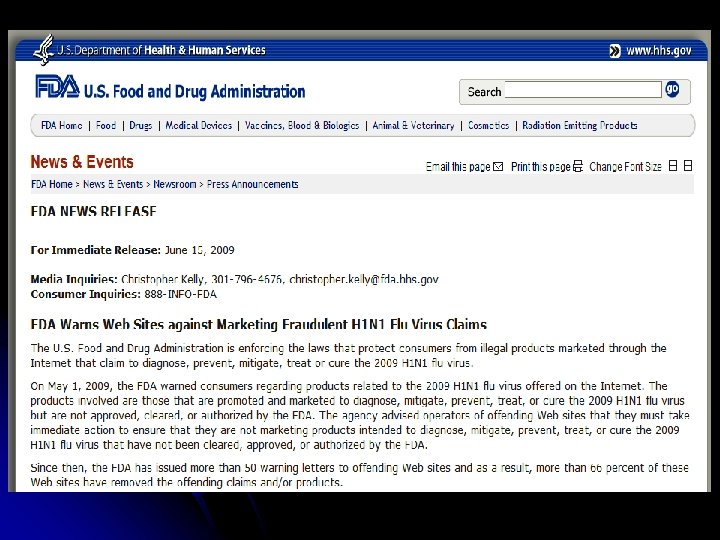Open the Drugs menu item
This screenshot has width=720, height=540.
pyautogui.click(x=141, y=125)
